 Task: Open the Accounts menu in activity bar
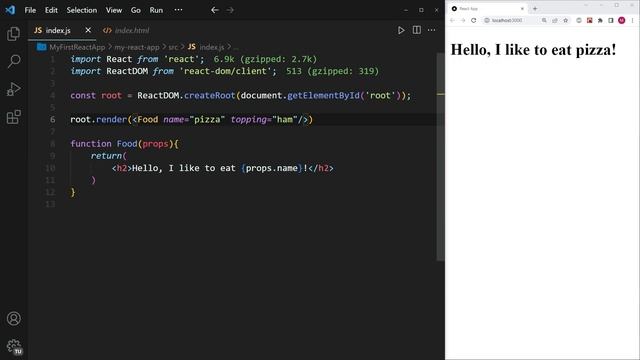tap(13, 318)
